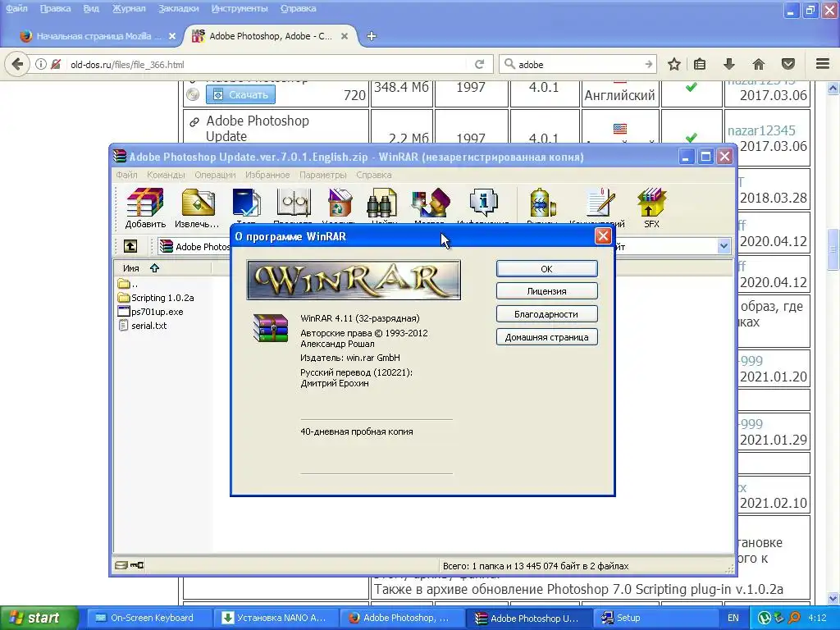Click the Лицензия button
This screenshot has width=840, height=630.
coord(546,291)
